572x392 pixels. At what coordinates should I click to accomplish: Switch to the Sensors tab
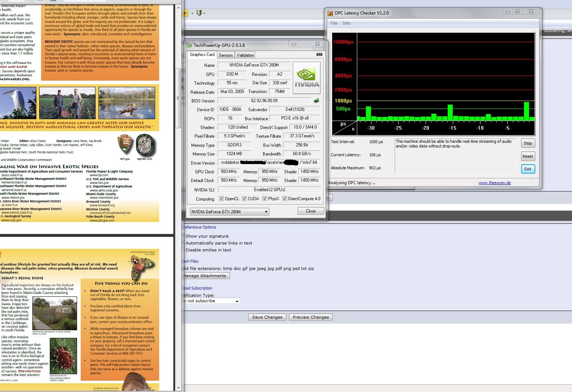226,55
